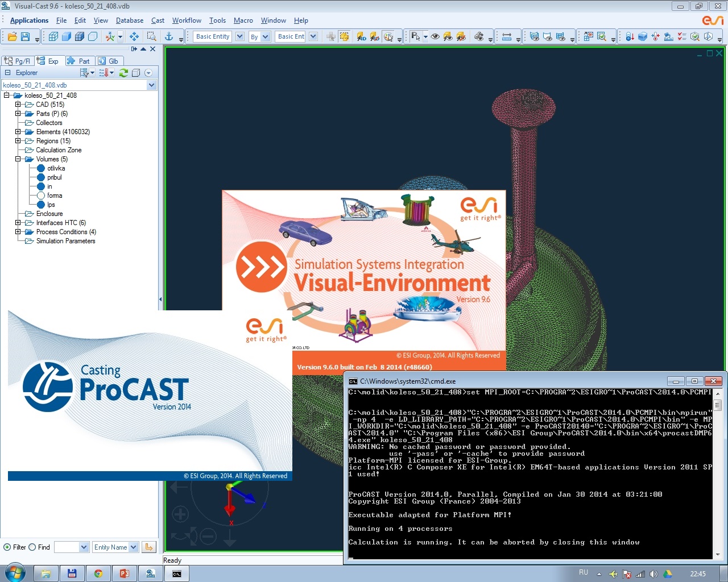This screenshot has width=728, height=582.
Task: Select the wireframe cube display mode
Action: tap(53, 36)
